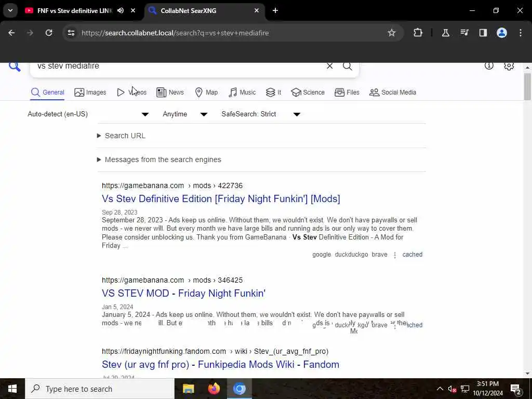Open the SearXNG about info icon

point(489,66)
